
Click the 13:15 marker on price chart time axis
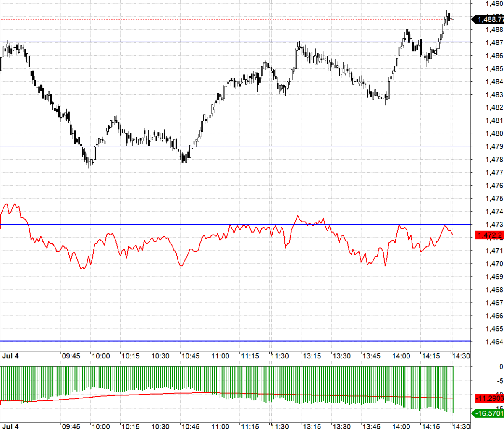312,356
